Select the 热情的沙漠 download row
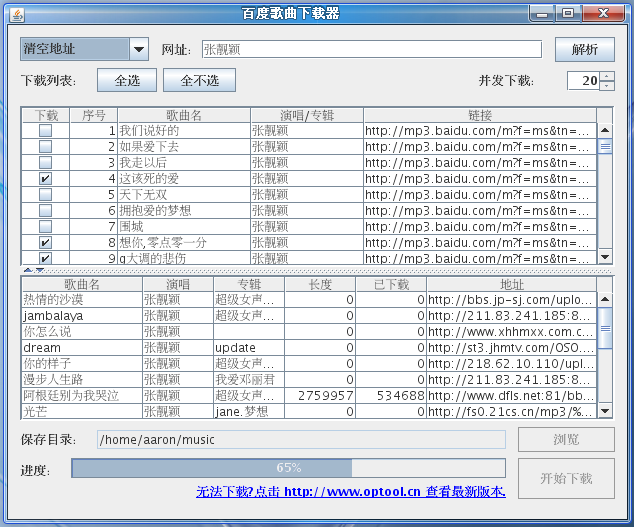 (x=309, y=300)
